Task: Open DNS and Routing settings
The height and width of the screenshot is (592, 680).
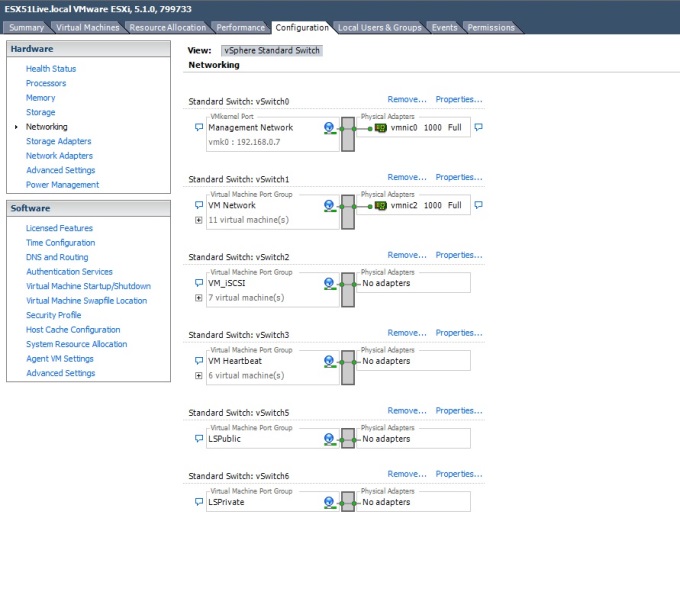Action: click(x=57, y=257)
